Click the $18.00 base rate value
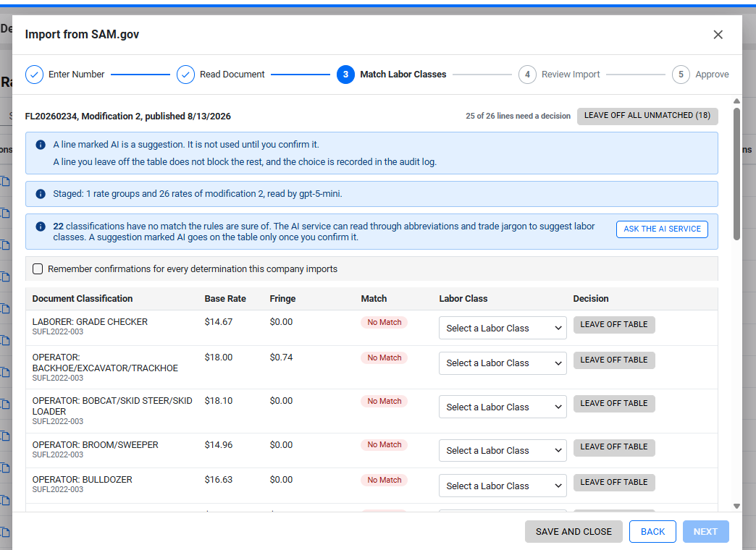Image resolution: width=756 pixels, height=550 pixels. [x=219, y=357]
